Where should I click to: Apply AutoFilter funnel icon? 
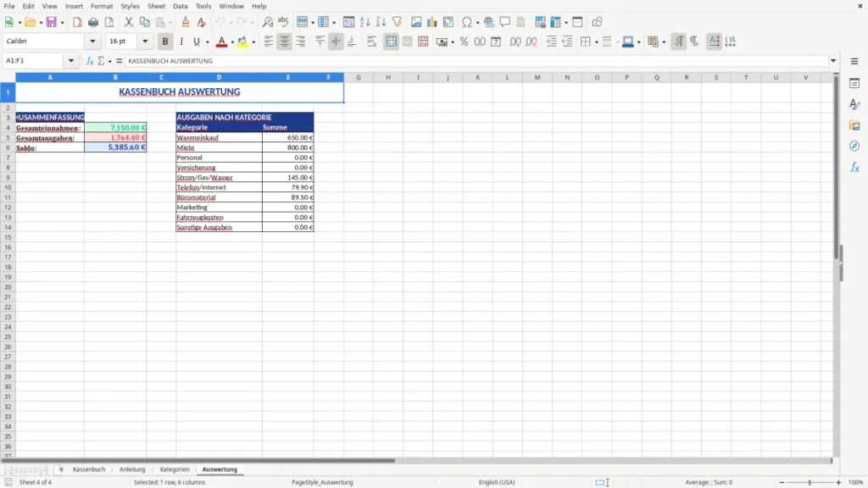(397, 22)
